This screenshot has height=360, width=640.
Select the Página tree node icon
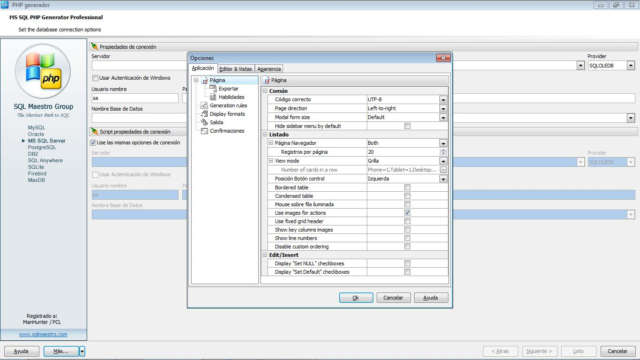[x=205, y=80]
